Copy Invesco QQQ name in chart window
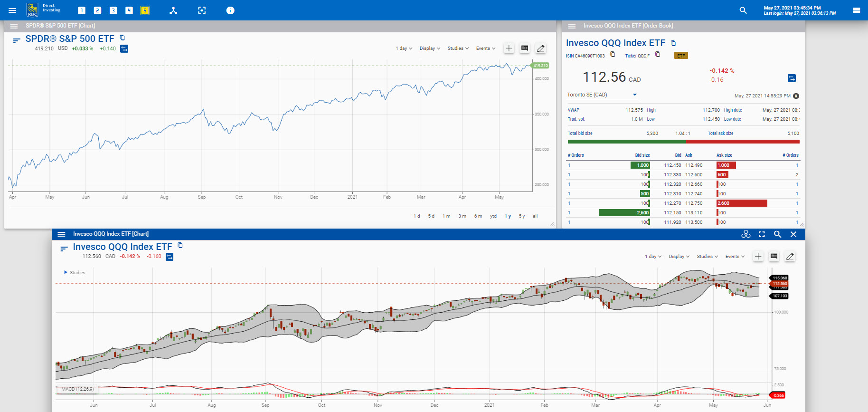This screenshot has width=868, height=412. (x=180, y=245)
